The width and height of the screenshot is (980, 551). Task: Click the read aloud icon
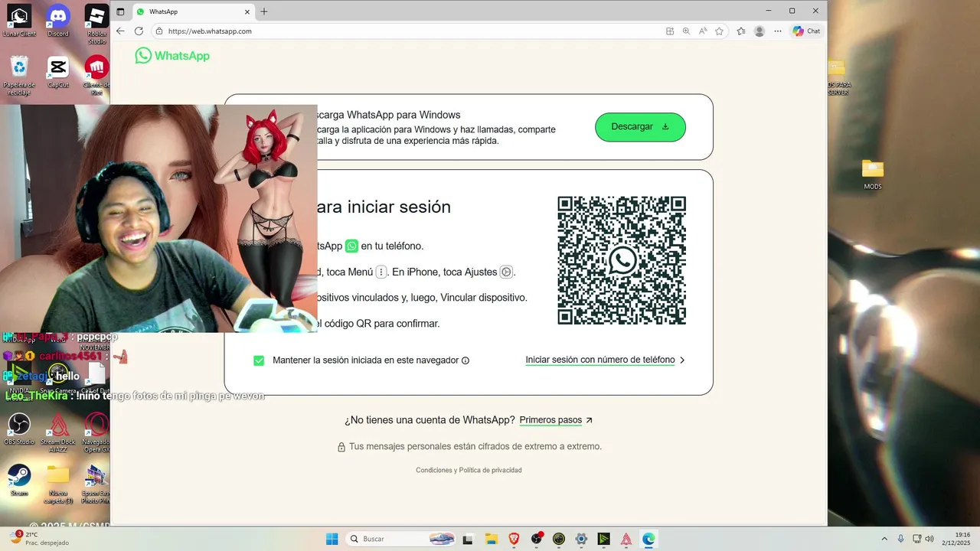[x=703, y=31]
